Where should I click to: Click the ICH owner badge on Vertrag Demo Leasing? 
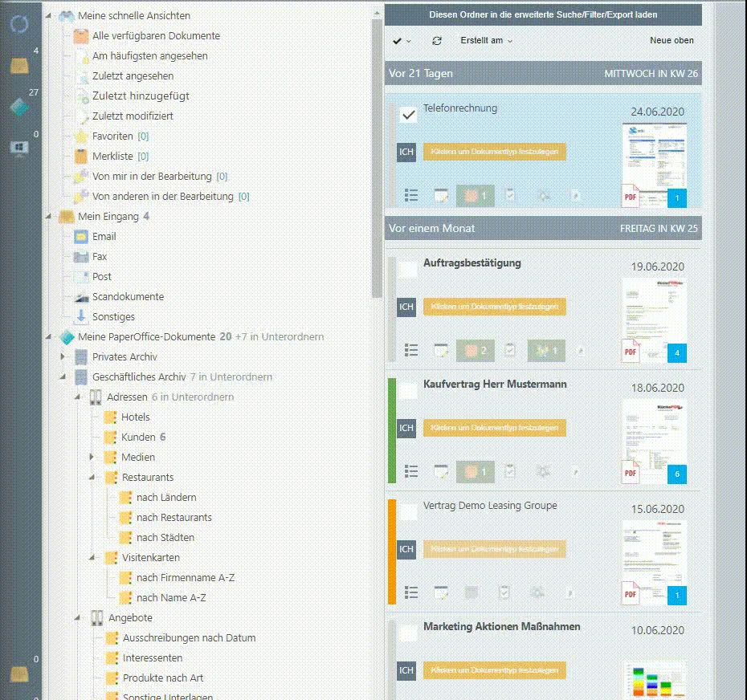406,549
